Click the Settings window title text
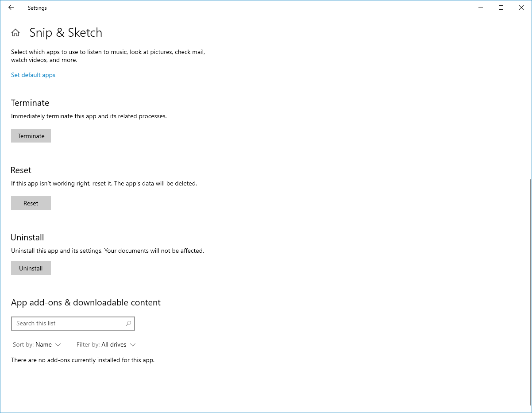This screenshot has height=413, width=532. coord(37,8)
